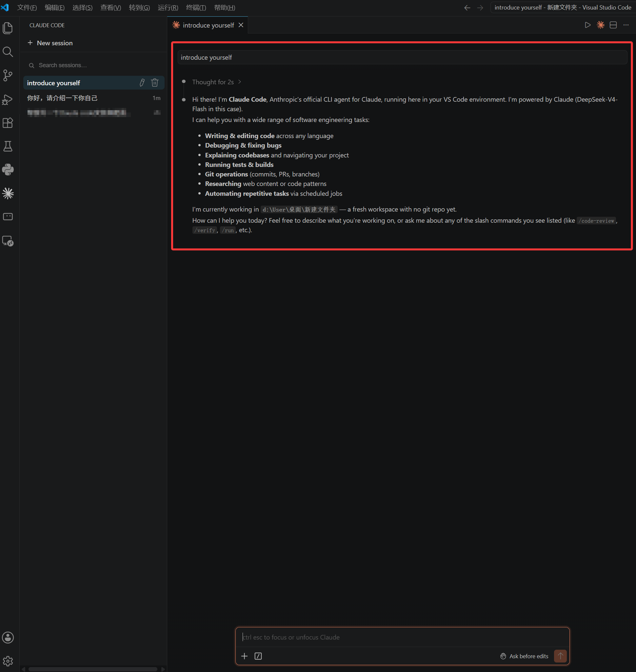Click the 'Debugging & fixing bugs' bullet
Screen dimensions: 636x672
point(243,145)
